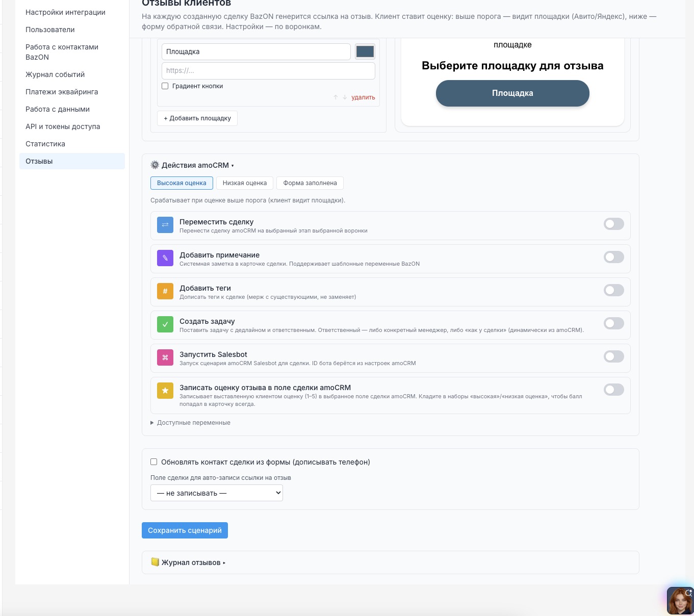
Task: Click the Выберите площадку для отзыва heading
Action: [x=512, y=66]
